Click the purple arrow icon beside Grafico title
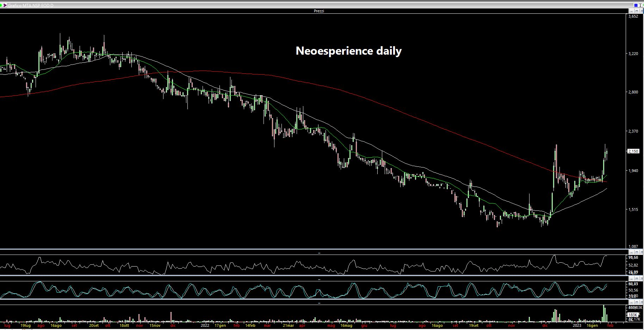Viewport: 644px width, 330px height. pos(5,6)
